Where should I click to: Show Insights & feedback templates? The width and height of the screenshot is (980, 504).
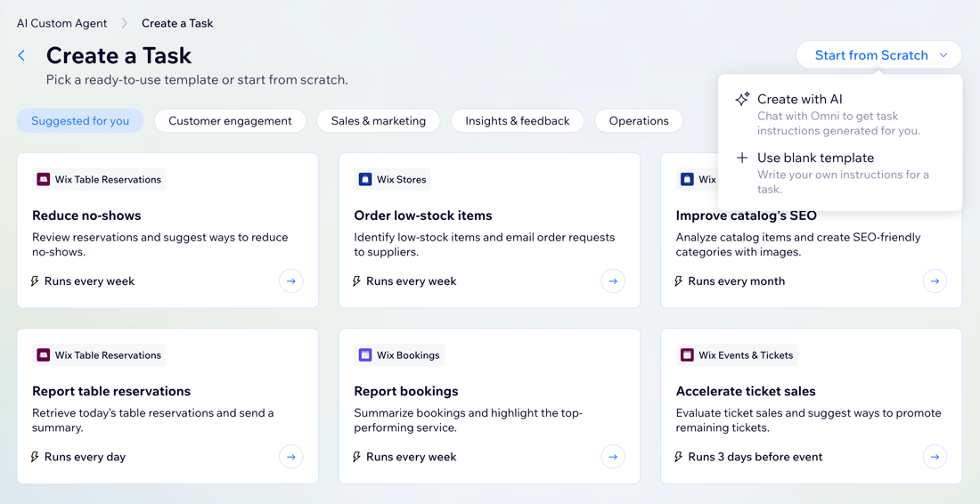coord(517,121)
